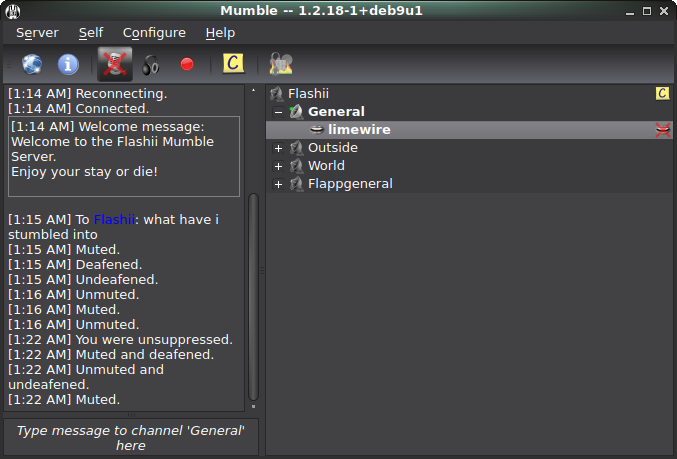Maximize the Mumble window

[x=647, y=11]
